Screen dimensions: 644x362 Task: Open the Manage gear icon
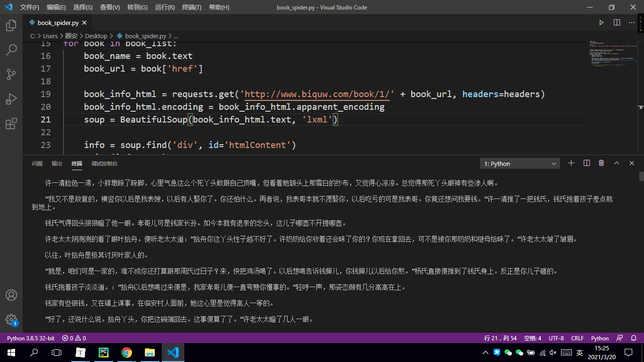[x=11, y=320]
